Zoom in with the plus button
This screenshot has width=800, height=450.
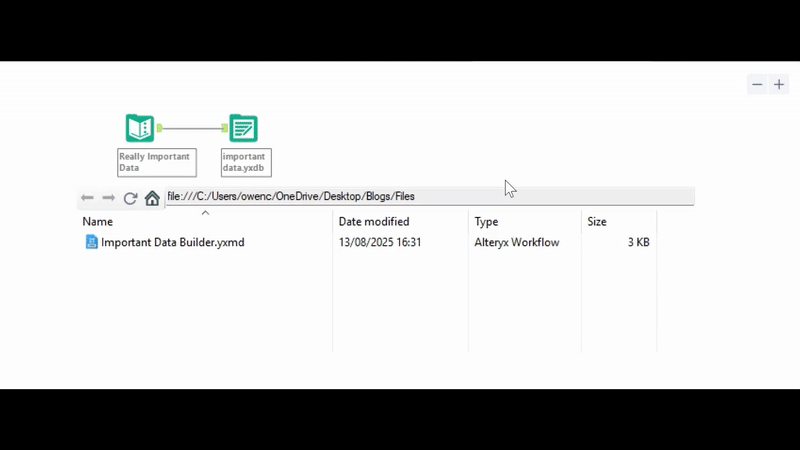tap(779, 85)
